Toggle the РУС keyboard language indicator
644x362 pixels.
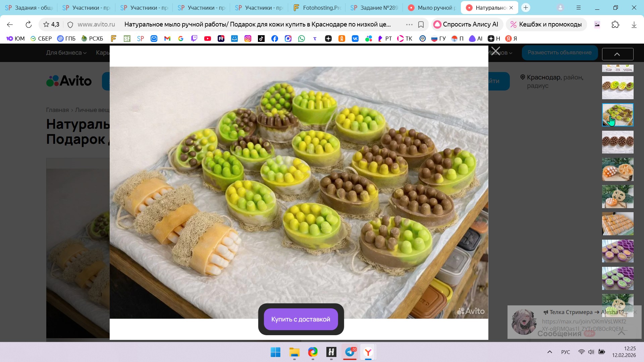pyautogui.click(x=566, y=352)
